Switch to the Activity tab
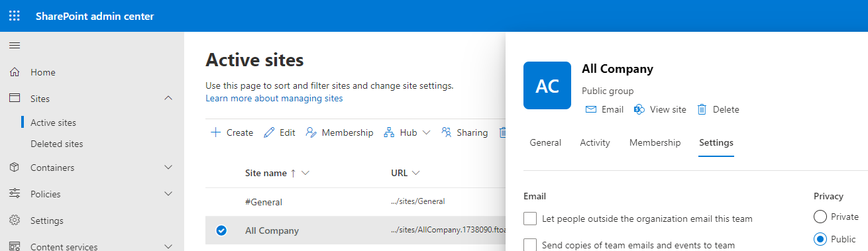Screen dimensions: 868x251 point(595,142)
